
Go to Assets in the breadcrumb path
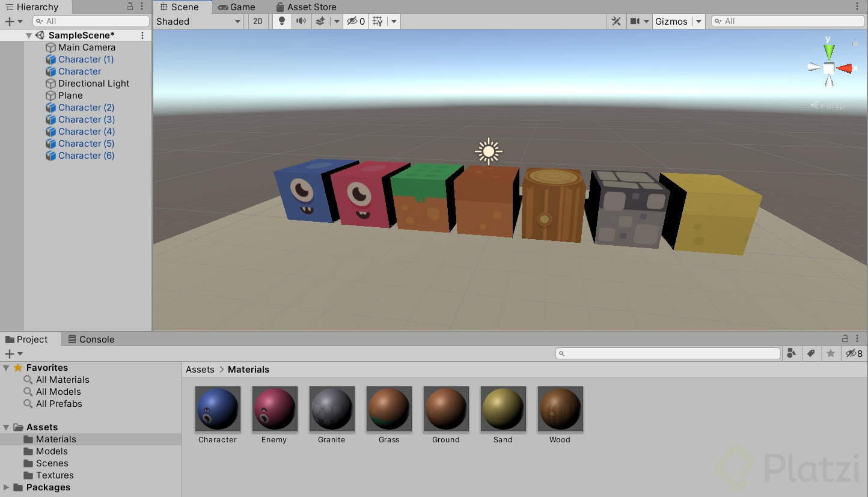pyautogui.click(x=200, y=370)
